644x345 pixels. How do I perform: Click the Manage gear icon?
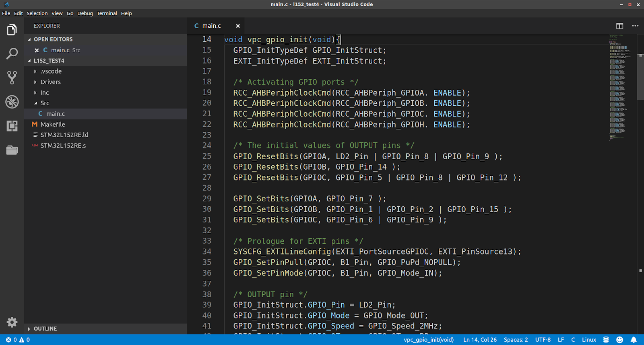click(x=12, y=322)
